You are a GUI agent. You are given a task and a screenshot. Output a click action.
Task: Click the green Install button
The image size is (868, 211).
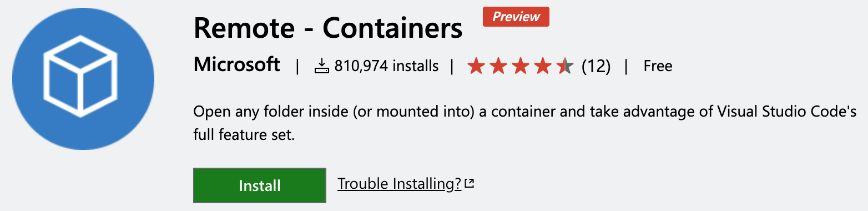pos(259,185)
